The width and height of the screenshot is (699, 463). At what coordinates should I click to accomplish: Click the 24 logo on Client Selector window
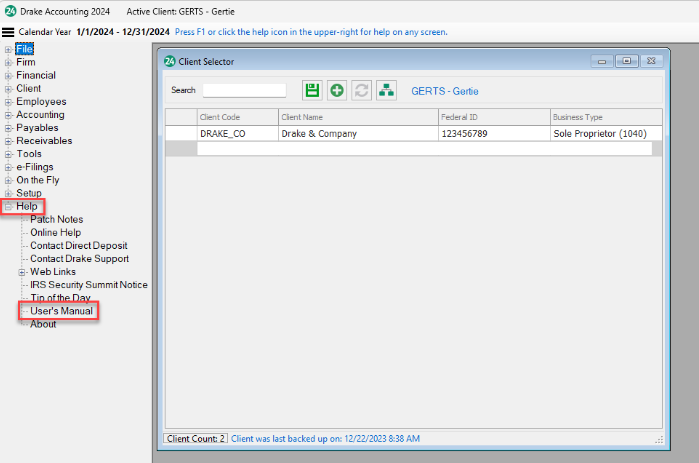coord(169,61)
